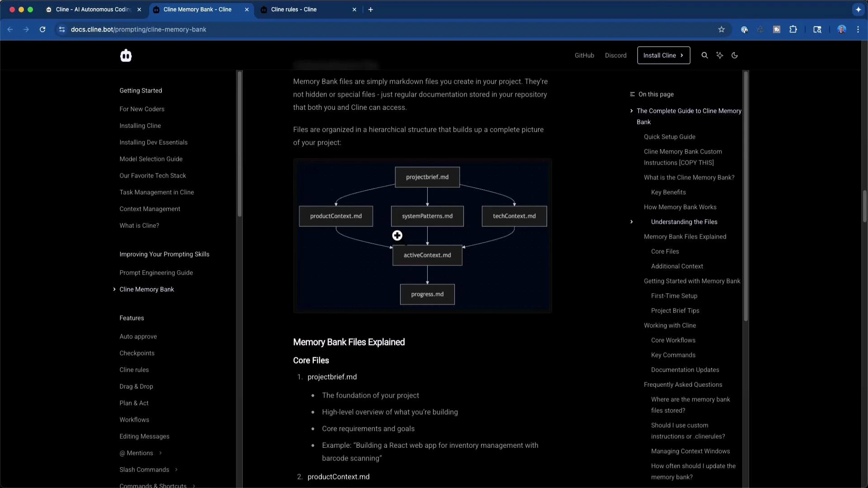868x488 pixels.
Task: Toggle dark mode with the moon icon
Action: point(734,55)
